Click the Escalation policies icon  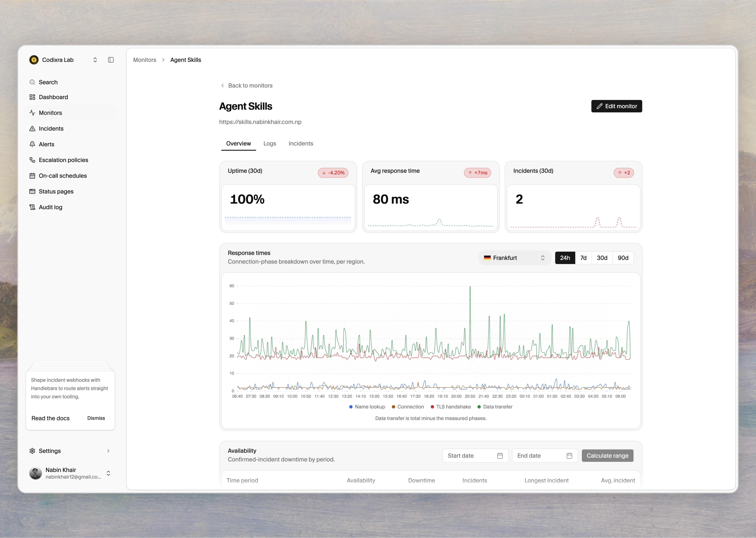point(32,160)
